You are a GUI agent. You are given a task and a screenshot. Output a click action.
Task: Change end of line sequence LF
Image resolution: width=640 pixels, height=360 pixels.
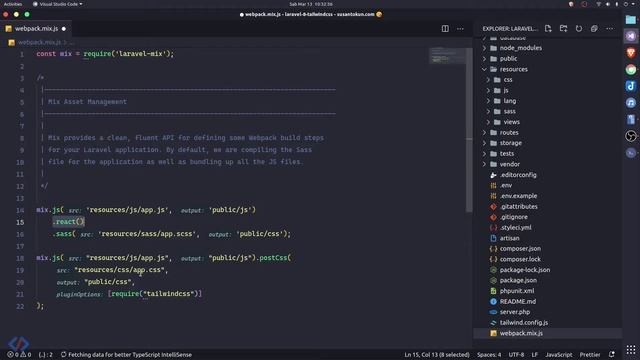[535, 355]
